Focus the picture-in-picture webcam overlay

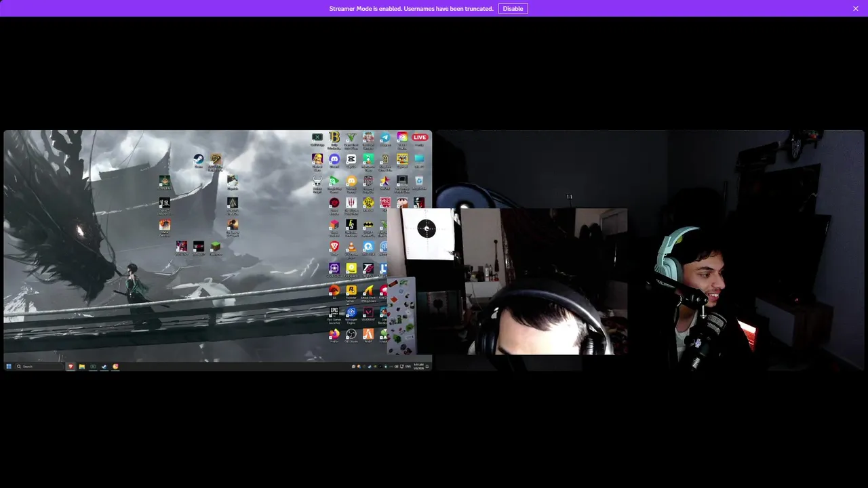[x=507, y=281]
